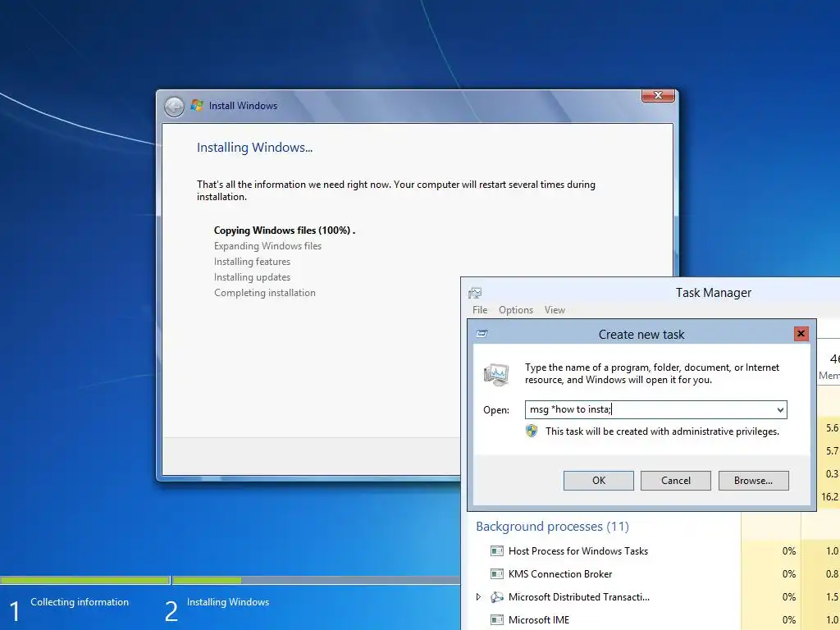Screen dimensions: 840x630
Task: Click the administrative privileges shield icon
Action: tap(532, 431)
